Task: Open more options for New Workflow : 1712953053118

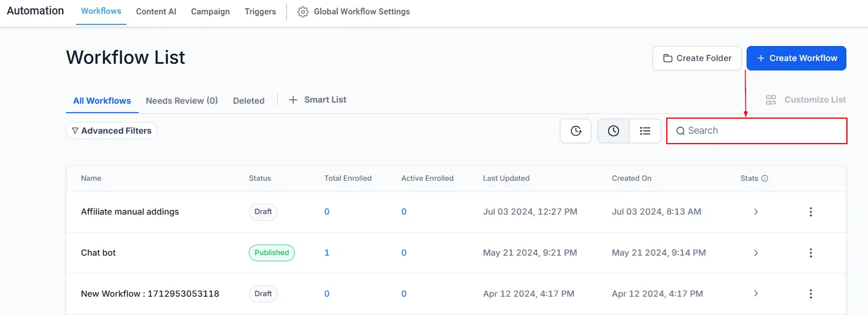Action: click(810, 294)
